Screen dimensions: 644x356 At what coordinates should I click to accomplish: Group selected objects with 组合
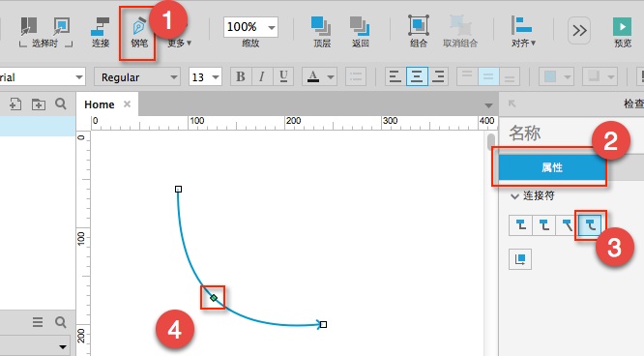click(419, 32)
